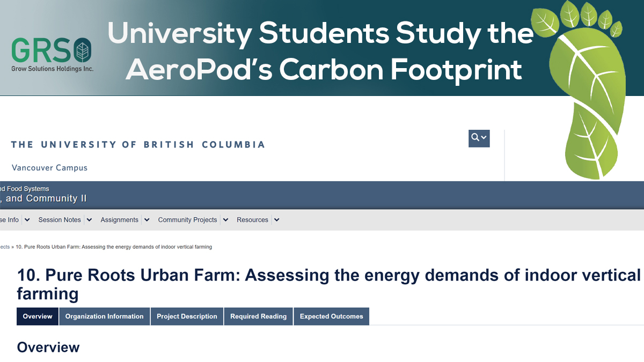Expand the Course Info dropdown arrow
The height and width of the screenshot is (362, 644).
[27, 220]
